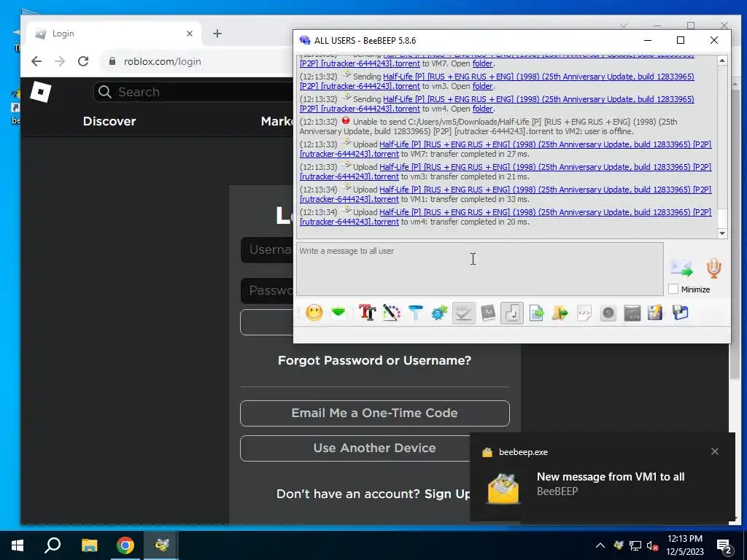
Task: Click the Roblox logo on the website
Action: click(x=41, y=92)
